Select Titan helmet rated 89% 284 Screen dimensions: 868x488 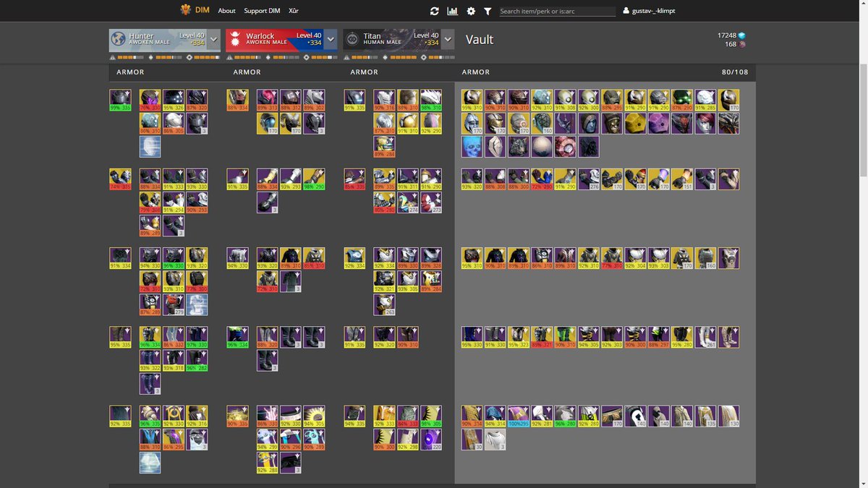click(x=384, y=147)
